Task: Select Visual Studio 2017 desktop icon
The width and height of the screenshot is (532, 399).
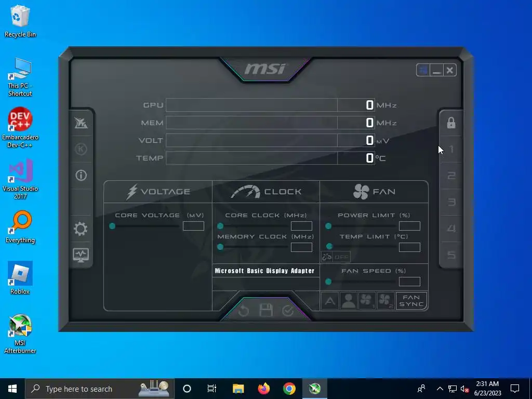Action: point(20,179)
